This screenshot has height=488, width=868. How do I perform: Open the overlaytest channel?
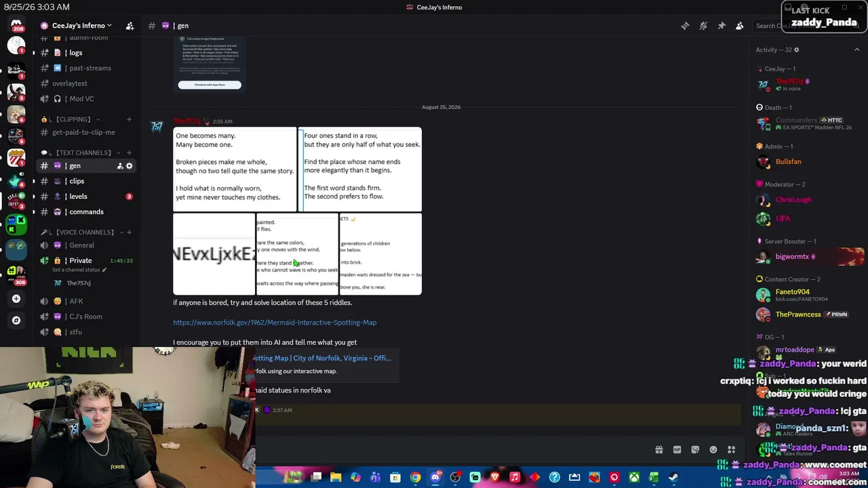pyautogui.click(x=86, y=83)
